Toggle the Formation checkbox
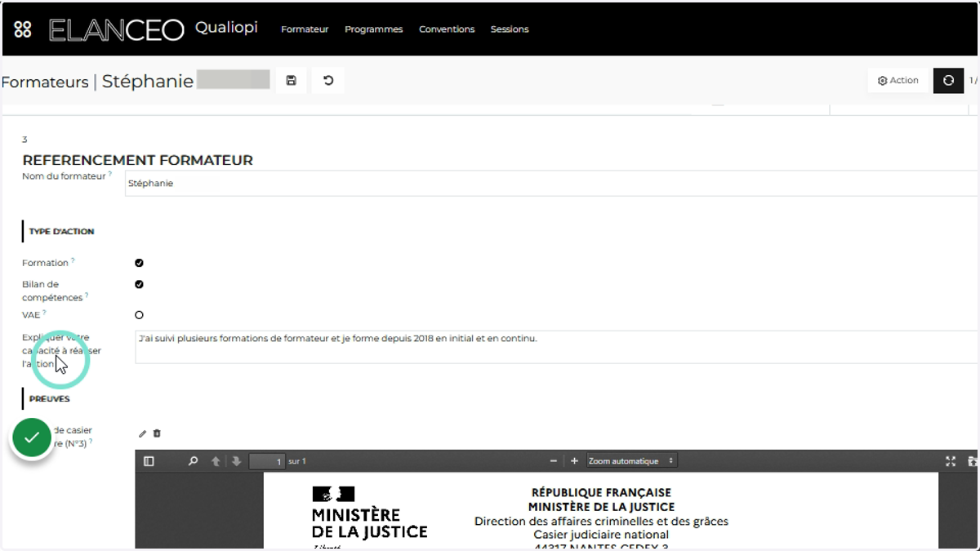980x551 pixels. coord(139,263)
